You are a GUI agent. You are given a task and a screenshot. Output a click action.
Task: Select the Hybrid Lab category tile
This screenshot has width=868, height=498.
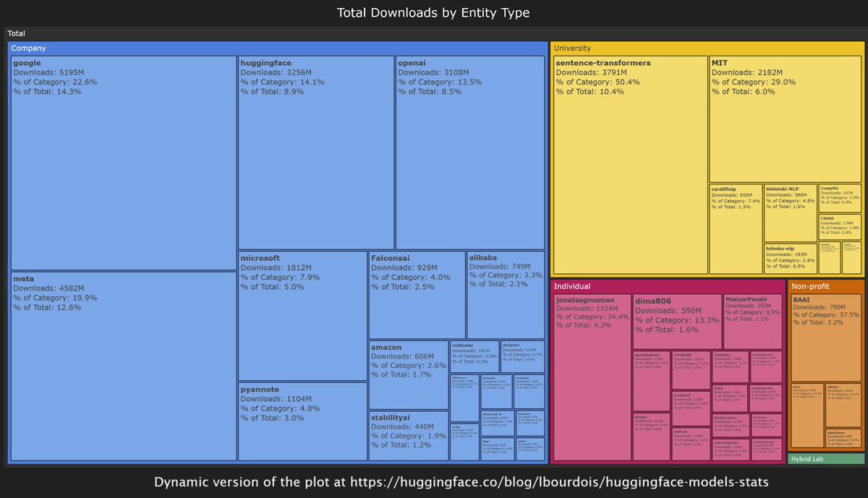pyautogui.click(x=825, y=459)
